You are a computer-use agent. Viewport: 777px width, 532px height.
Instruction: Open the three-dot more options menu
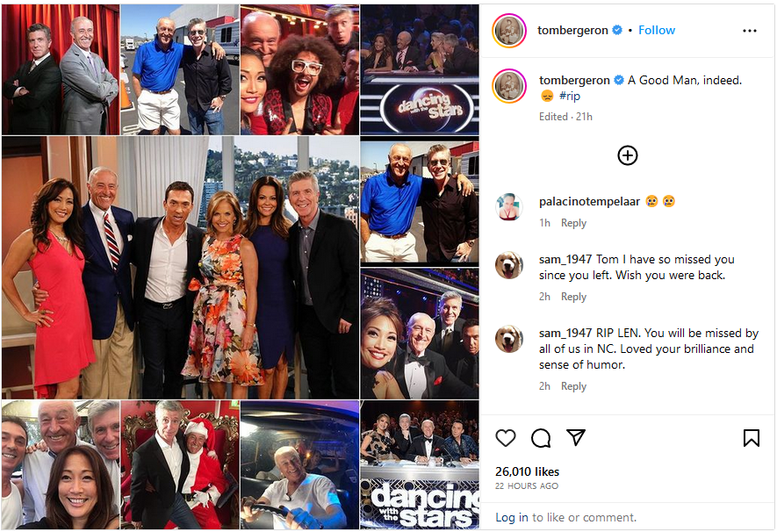pyautogui.click(x=750, y=31)
